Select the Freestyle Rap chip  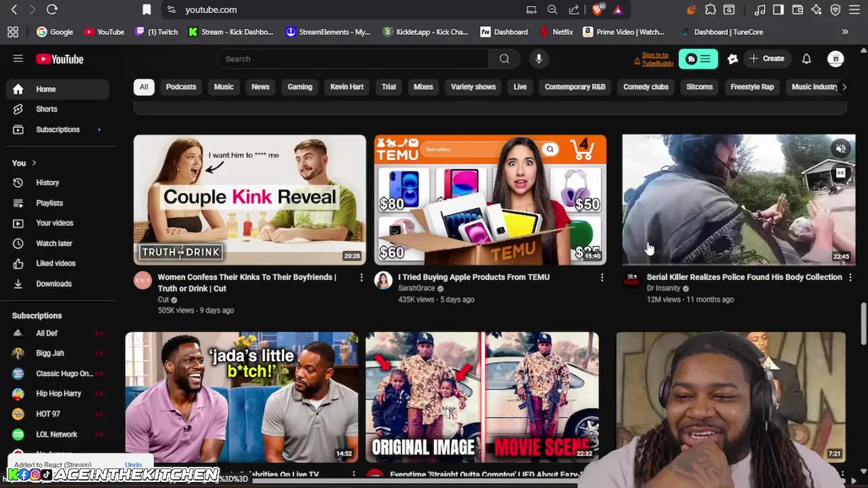pos(752,87)
